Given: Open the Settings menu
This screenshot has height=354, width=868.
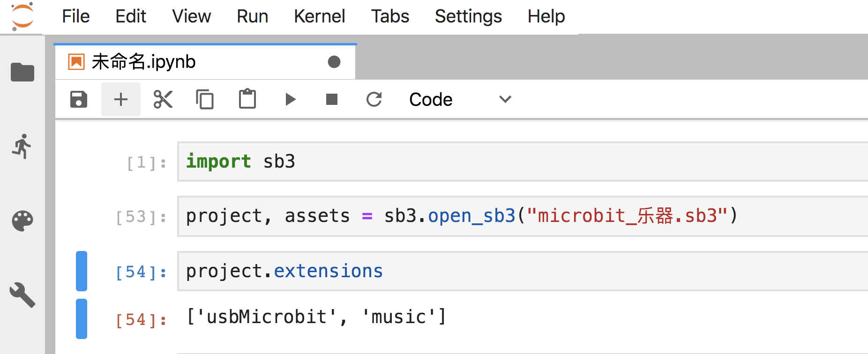Looking at the screenshot, I should click(468, 16).
